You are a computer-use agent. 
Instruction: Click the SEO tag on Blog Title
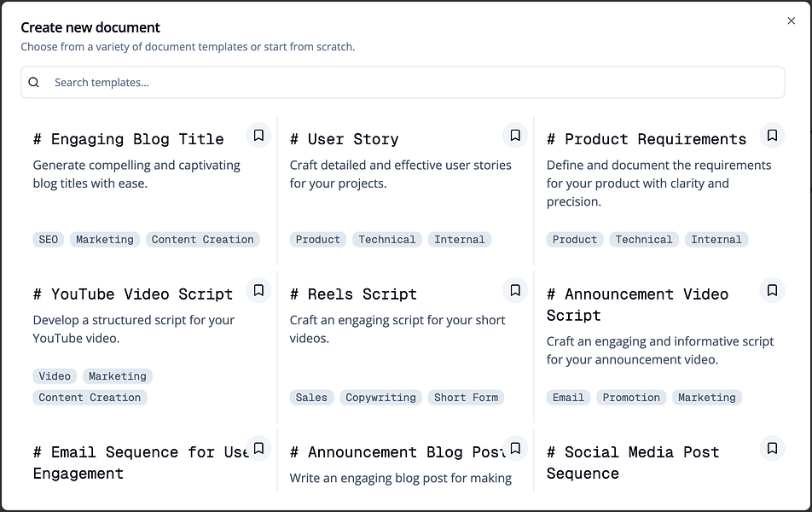tap(49, 240)
